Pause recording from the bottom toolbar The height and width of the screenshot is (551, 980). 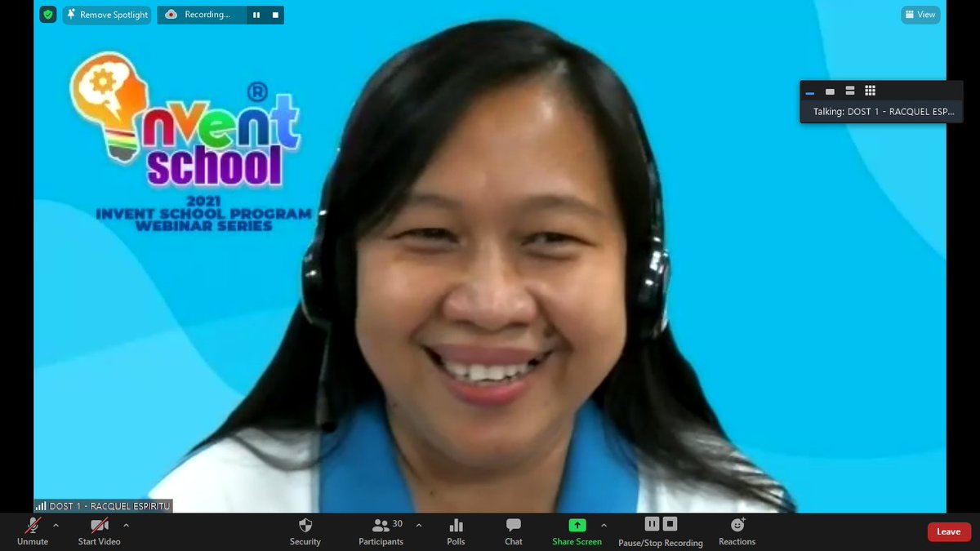click(652, 524)
